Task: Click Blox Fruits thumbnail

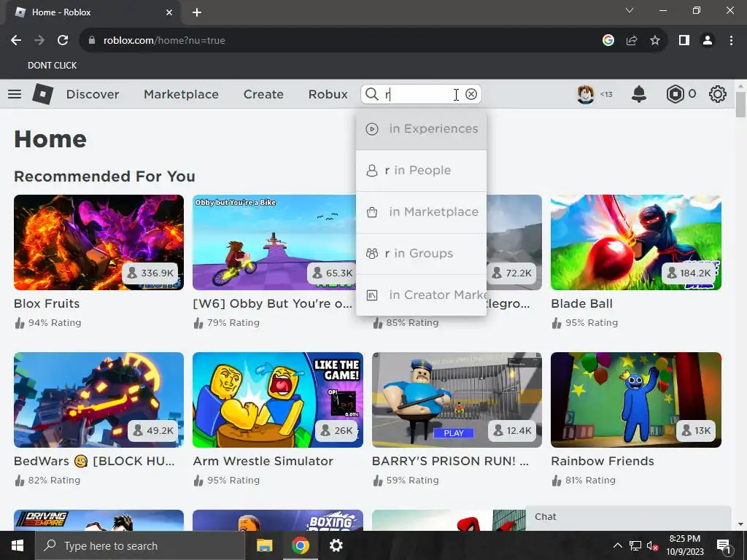Action: coord(98,242)
